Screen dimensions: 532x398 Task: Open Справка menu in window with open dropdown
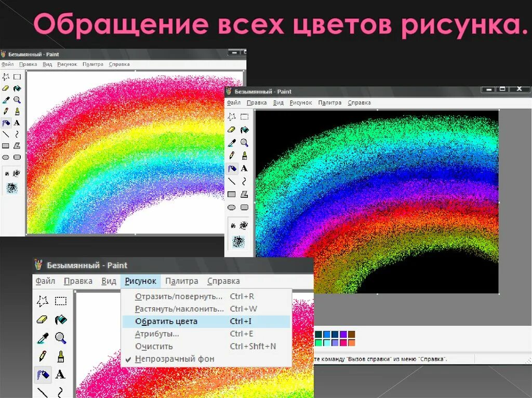point(223,281)
